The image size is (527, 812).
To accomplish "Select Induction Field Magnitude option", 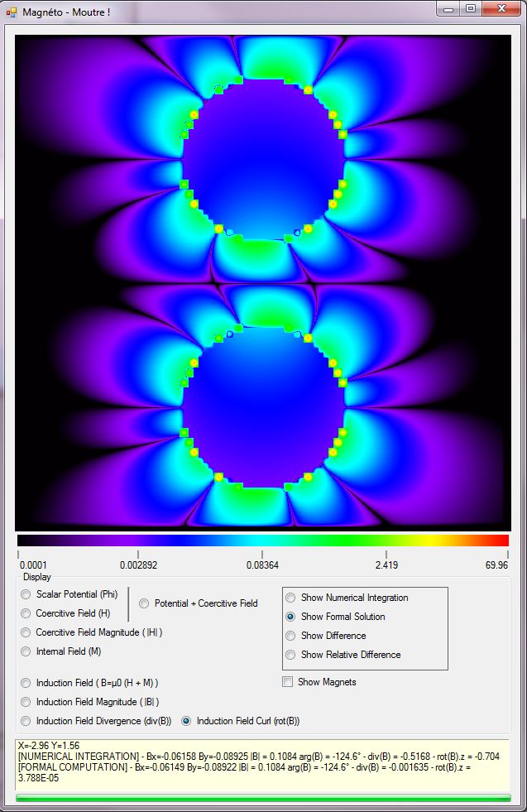I will [x=26, y=702].
